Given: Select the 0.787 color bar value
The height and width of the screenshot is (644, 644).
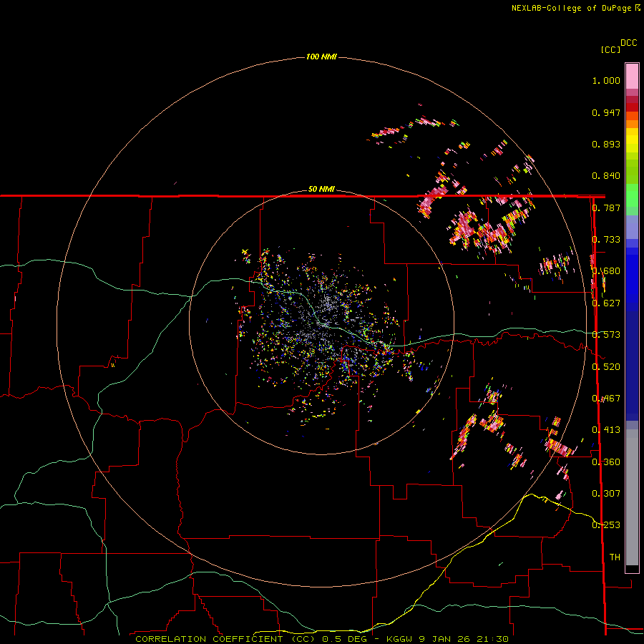Looking at the screenshot, I should pos(606,208).
